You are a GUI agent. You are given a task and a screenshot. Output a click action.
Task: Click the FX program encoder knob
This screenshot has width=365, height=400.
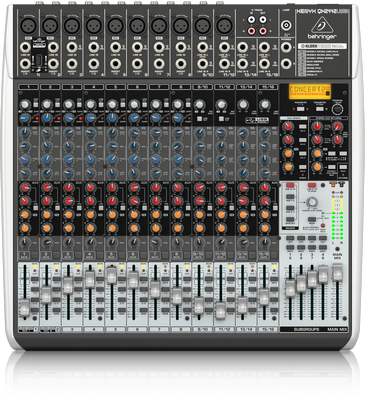[337, 109]
